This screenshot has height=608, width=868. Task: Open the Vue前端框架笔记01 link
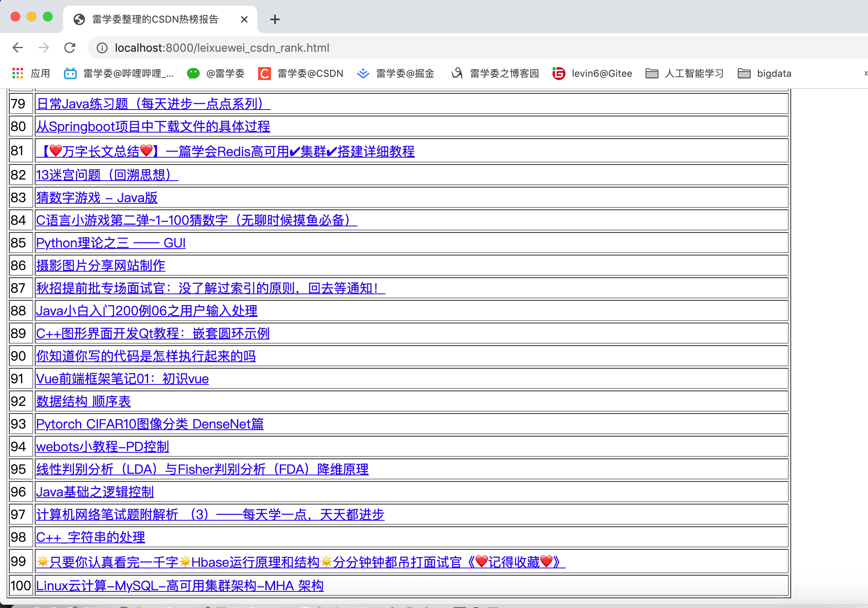122,379
